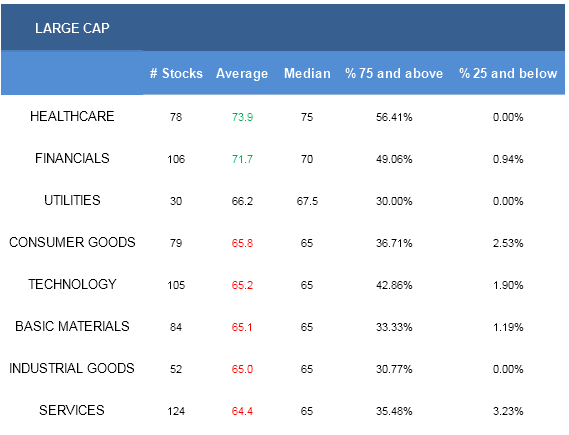Click the % 25 and below header
The width and height of the screenshot is (569, 435).
pos(508,73)
